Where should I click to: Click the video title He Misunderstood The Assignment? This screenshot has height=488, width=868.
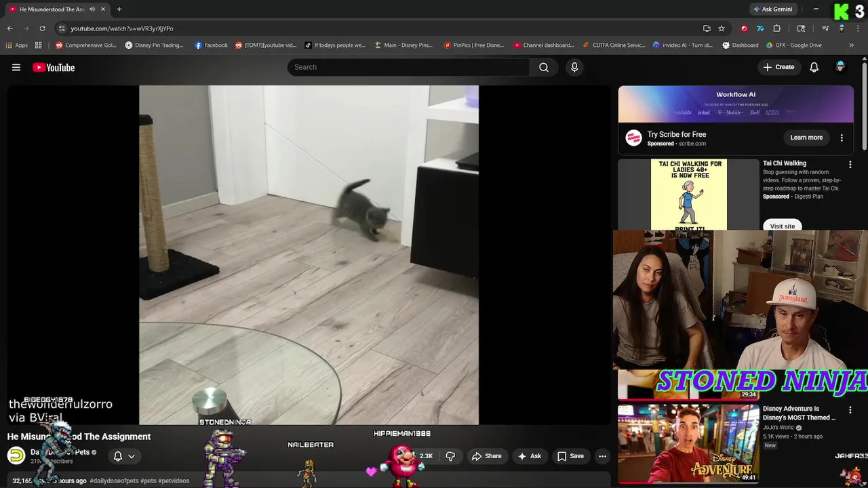coord(79,436)
